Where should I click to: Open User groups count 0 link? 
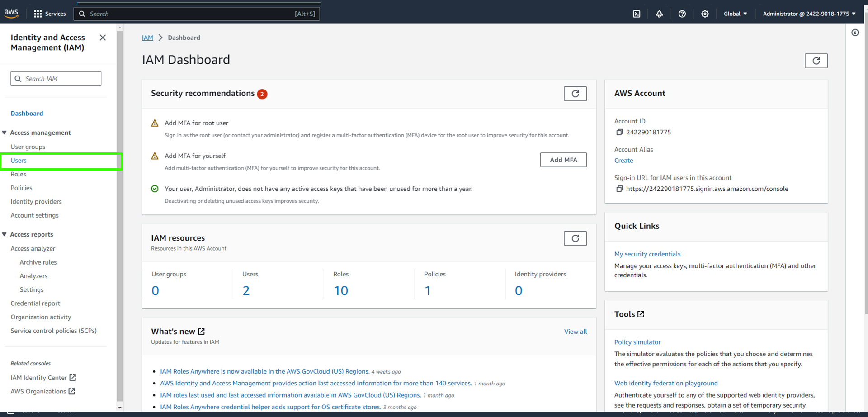click(155, 290)
